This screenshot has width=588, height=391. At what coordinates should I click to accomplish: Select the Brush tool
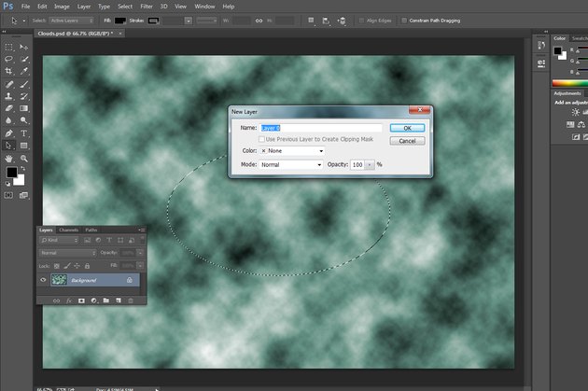[24, 84]
